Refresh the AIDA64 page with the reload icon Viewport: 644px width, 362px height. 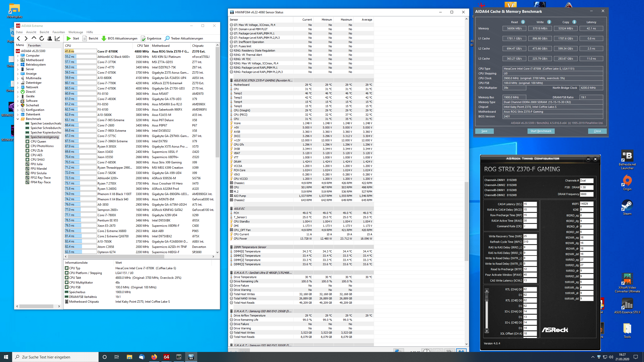[x=42, y=38]
